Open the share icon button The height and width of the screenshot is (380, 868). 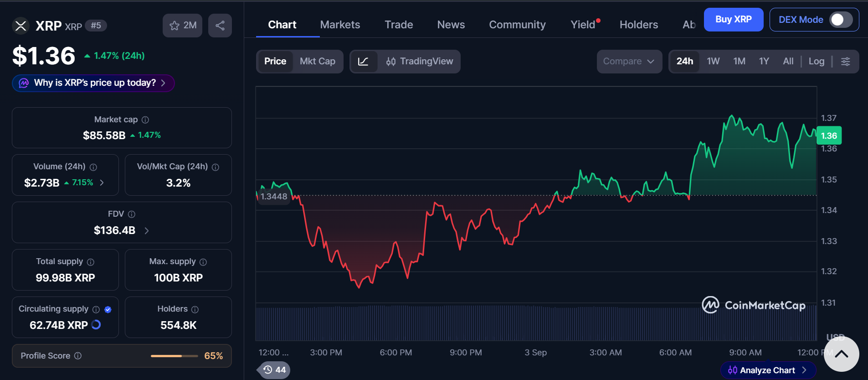[x=220, y=26]
